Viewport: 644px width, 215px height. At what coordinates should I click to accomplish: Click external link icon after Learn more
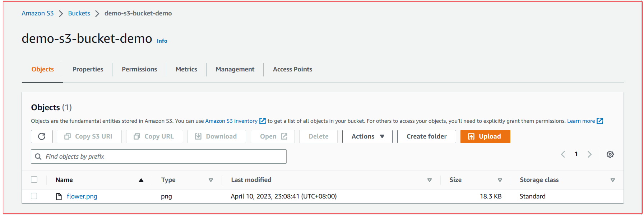coord(600,121)
